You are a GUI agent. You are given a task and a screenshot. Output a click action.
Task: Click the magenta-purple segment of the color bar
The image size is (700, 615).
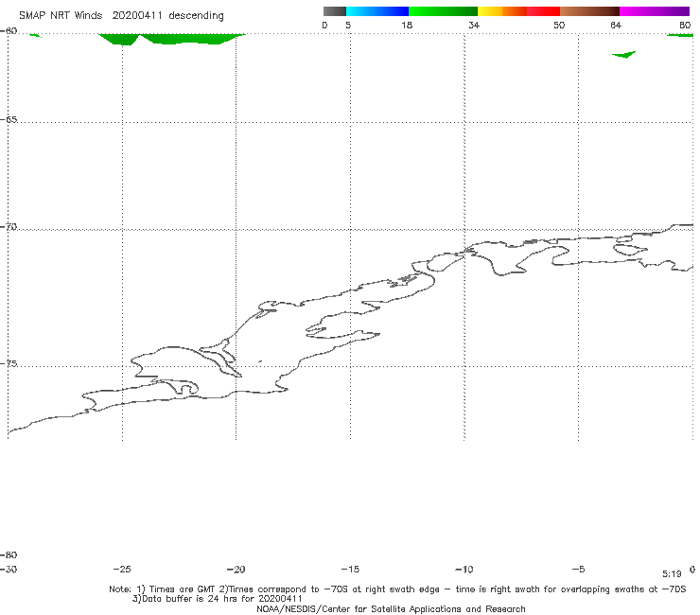point(655,11)
